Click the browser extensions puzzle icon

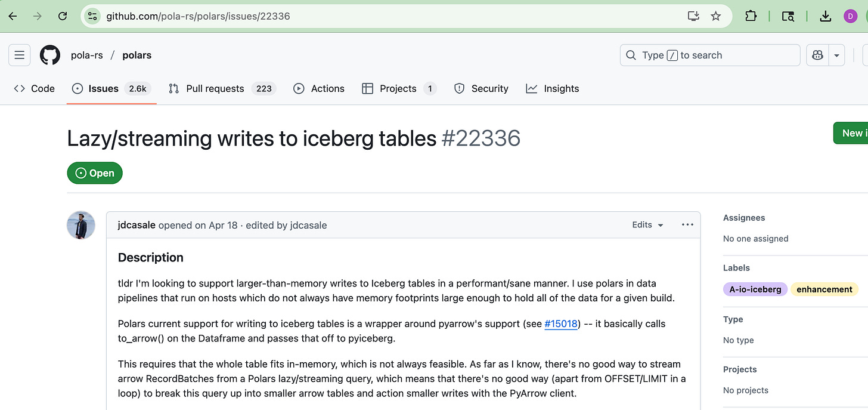coord(751,16)
